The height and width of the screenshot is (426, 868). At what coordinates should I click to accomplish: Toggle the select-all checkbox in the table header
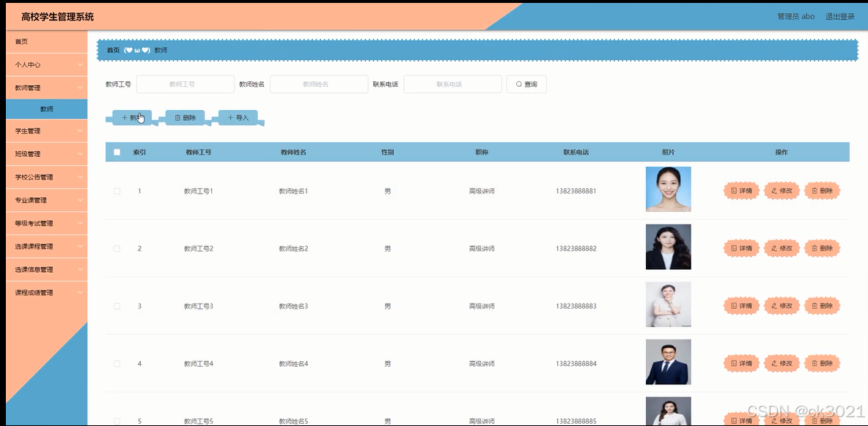(x=117, y=153)
